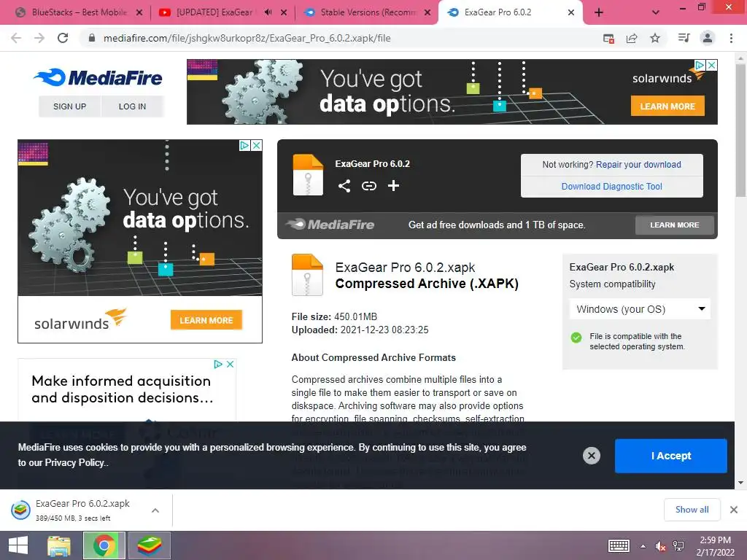The image size is (747, 560).
Task: Close the Stable Versions tab
Action: pos(427,12)
